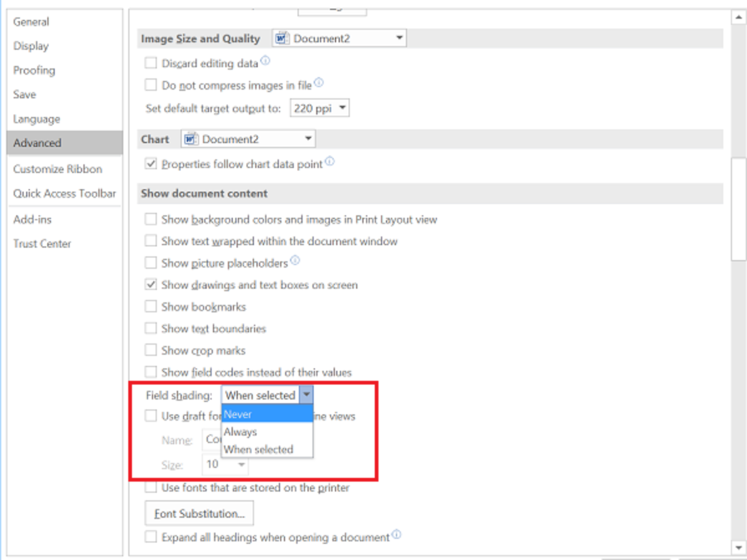Open the Proofing options category

(x=34, y=70)
